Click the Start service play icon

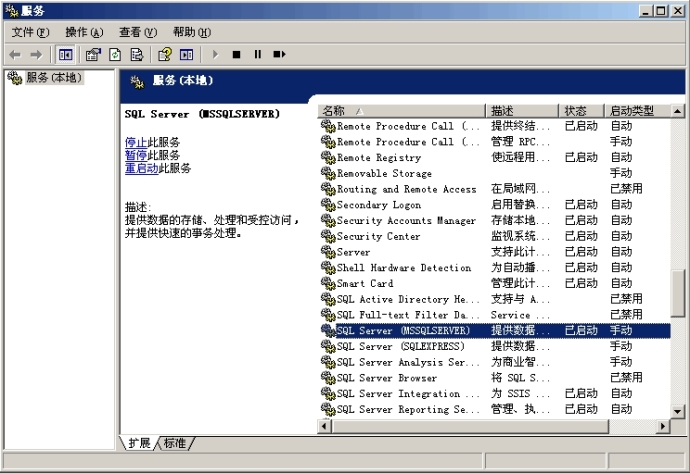[215, 55]
